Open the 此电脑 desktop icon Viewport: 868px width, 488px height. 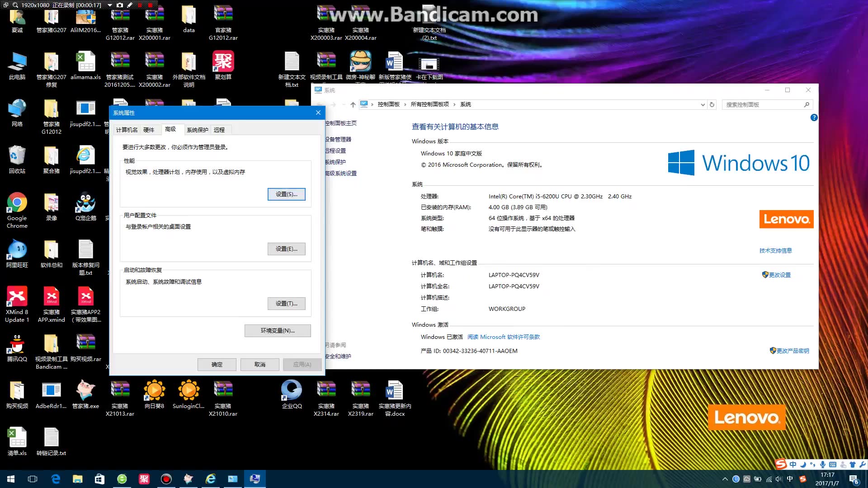pyautogui.click(x=17, y=66)
